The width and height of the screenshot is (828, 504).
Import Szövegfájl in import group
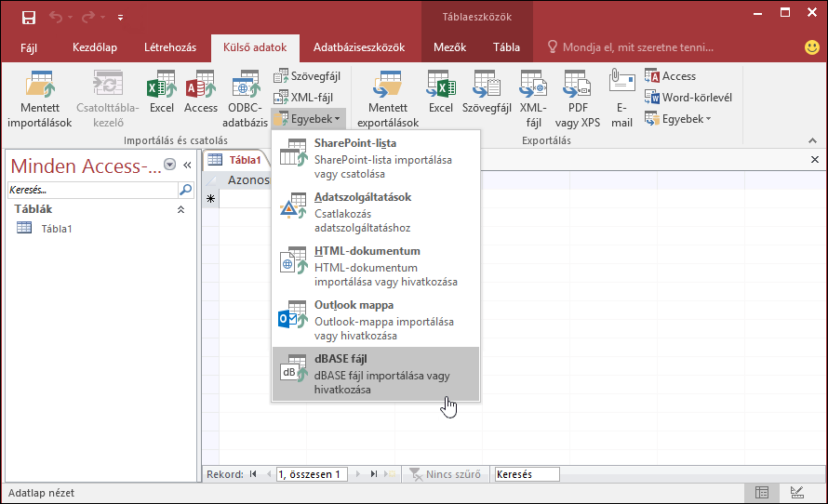tap(307, 76)
